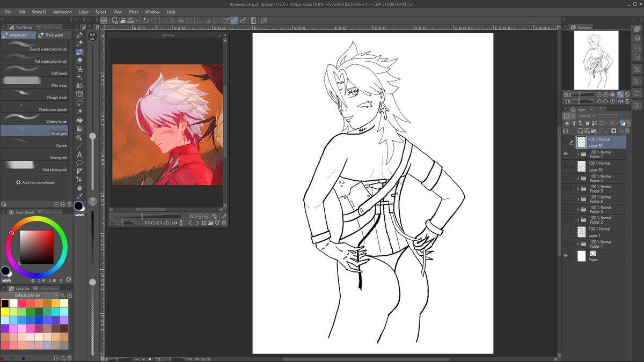Screen dimensions: 644x362
Task: Click the Undo icon in the command bar
Action: [x=146, y=20]
